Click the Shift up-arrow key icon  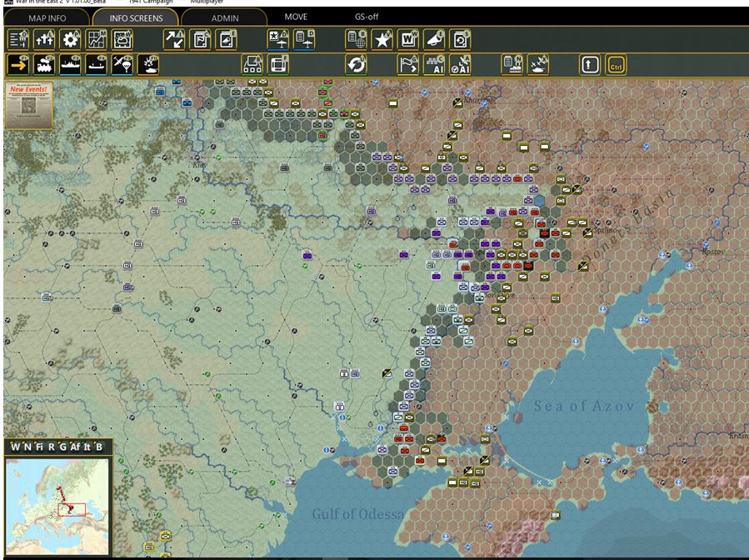(590, 64)
